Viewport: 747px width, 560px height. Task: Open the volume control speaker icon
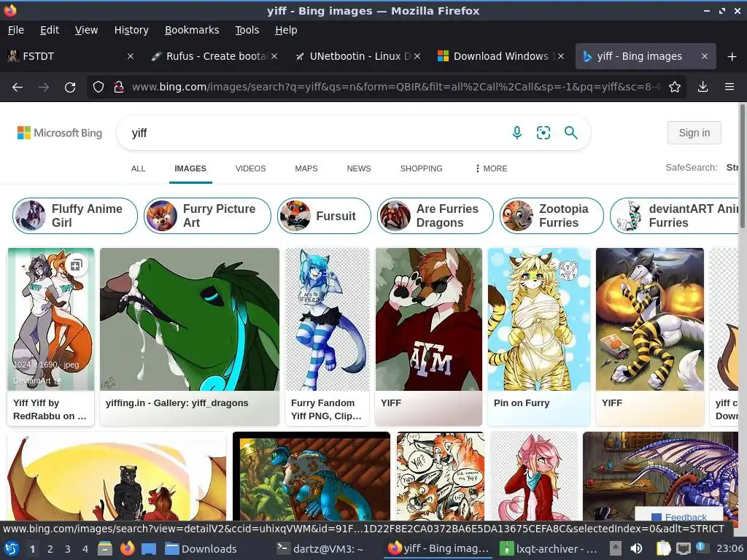(636, 548)
